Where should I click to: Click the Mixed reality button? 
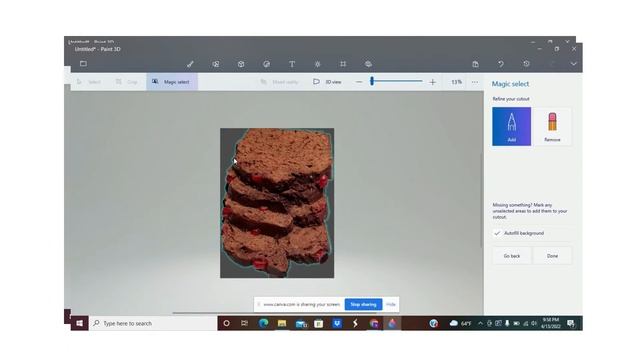(280, 82)
